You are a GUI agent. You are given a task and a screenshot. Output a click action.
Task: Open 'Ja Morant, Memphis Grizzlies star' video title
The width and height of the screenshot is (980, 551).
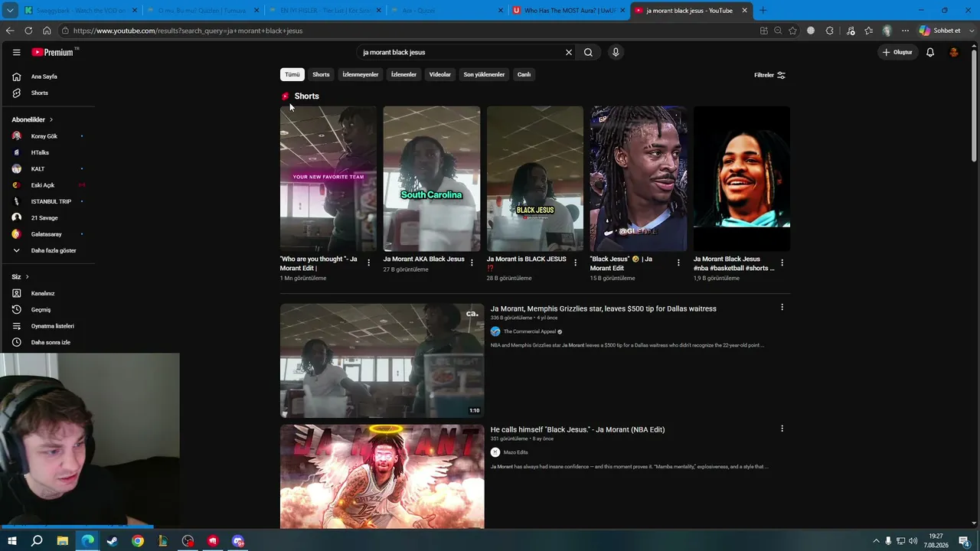tap(603, 308)
